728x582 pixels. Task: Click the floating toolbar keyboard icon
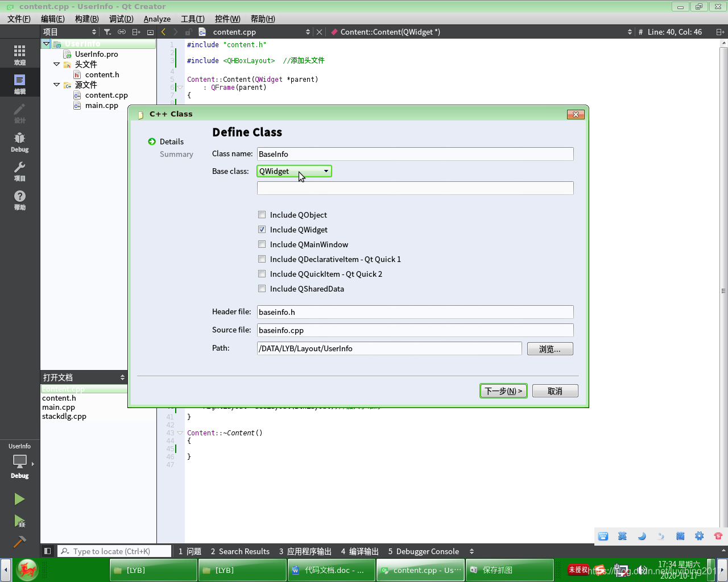click(x=603, y=536)
